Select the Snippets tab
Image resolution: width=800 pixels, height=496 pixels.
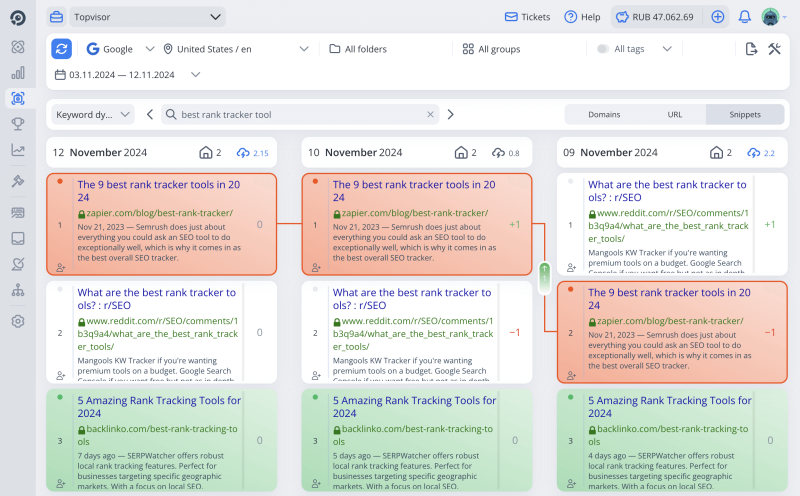pyautogui.click(x=745, y=114)
